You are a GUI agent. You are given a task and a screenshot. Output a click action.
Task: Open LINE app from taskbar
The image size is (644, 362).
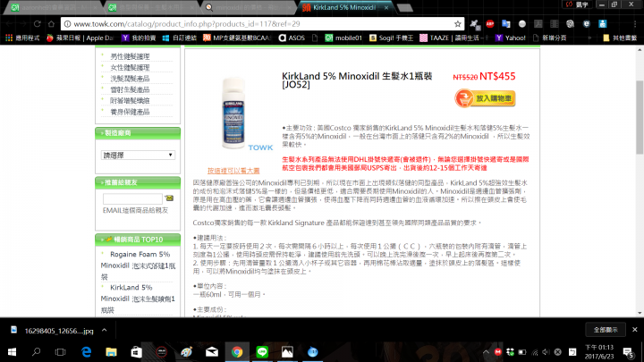tap(262, 352)
